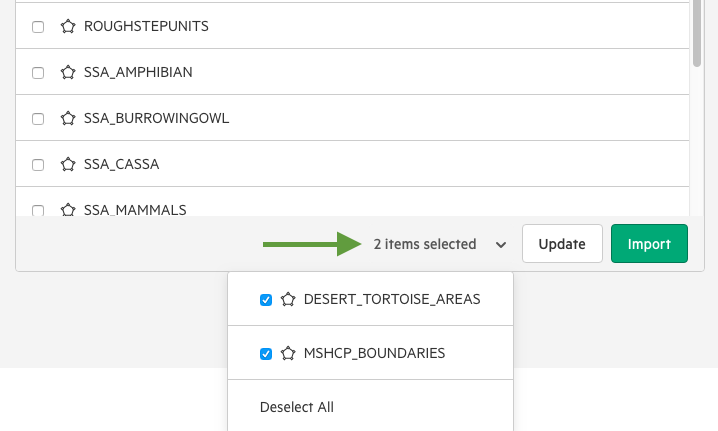Collapse the selected items chevron
The width and height of the screenshot is (718, 431).
point(501,245)
